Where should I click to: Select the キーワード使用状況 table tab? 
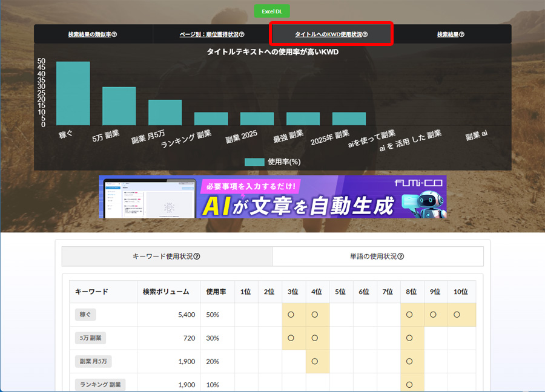pos(167,256)
